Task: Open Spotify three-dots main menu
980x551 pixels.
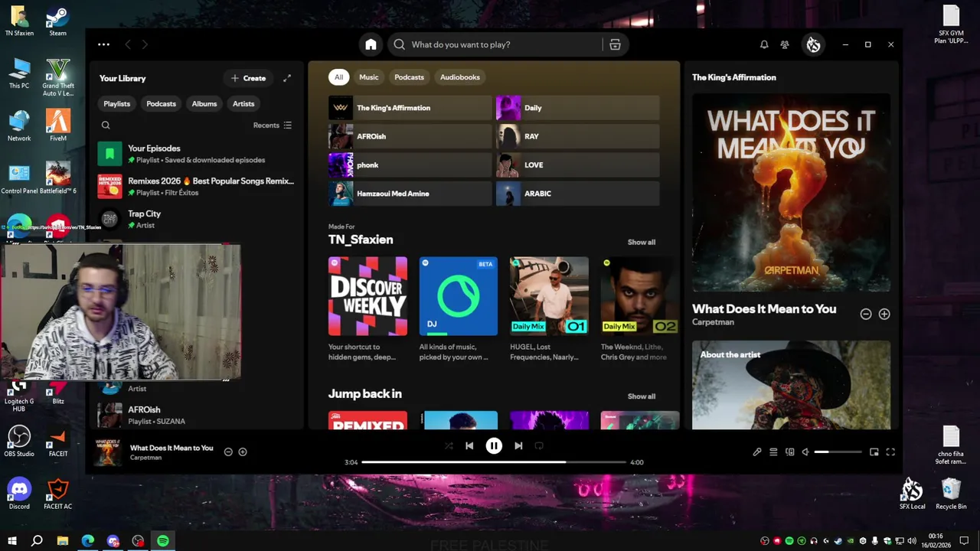Action: pos(103,44)
